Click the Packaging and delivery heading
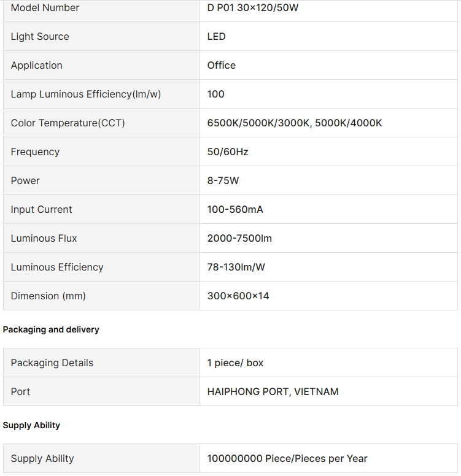This screenshot has width=461, height=476. coord(51,329)
